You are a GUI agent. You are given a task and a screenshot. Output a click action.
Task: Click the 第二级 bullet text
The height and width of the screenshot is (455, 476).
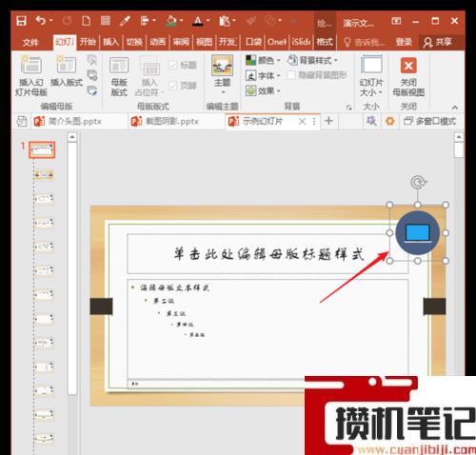(x=164, y=301)
